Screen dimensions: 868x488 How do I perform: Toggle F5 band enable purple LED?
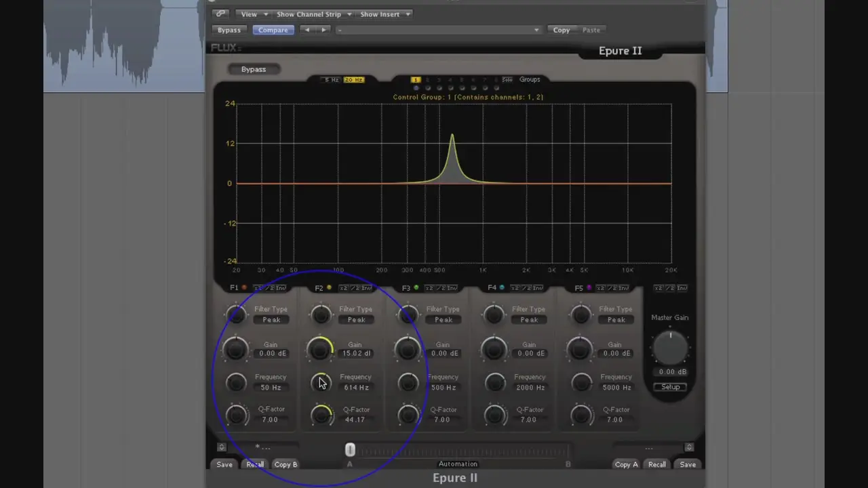[x=589, y=288]
